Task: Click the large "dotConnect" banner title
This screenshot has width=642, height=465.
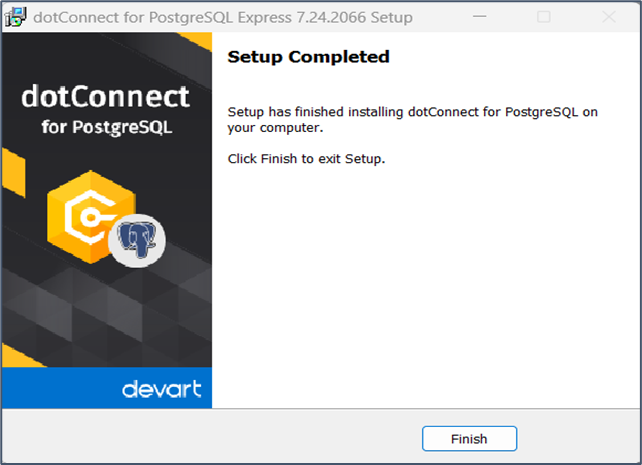Action: pos(105,97)
